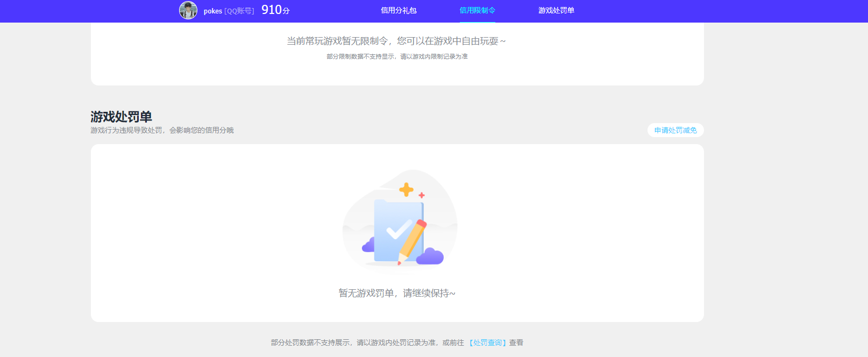Screen dimensions: 868x357
Task: Click the 暂无游戏罚单，请继续保持 message
Action: [397, 293]
